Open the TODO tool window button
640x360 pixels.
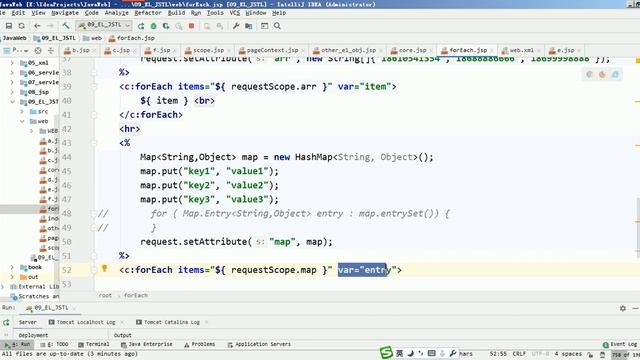click(x=55, y=344)
